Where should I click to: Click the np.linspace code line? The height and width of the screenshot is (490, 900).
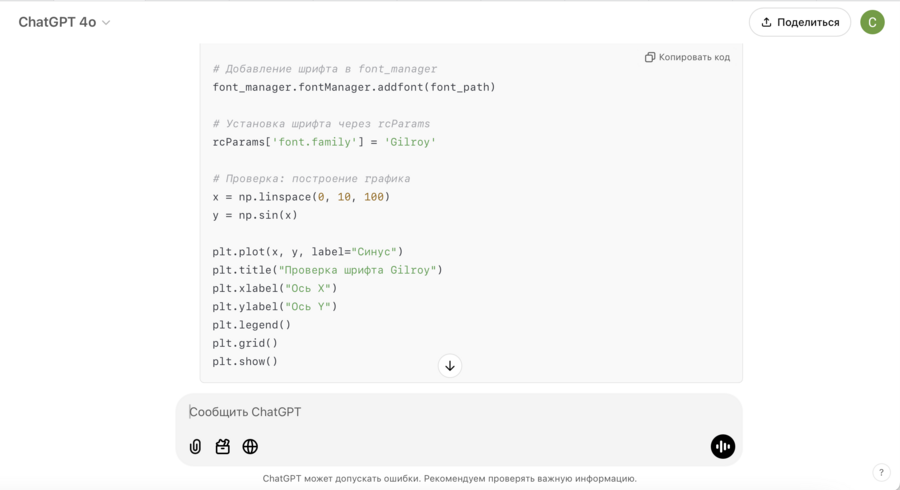click(301, 197)
